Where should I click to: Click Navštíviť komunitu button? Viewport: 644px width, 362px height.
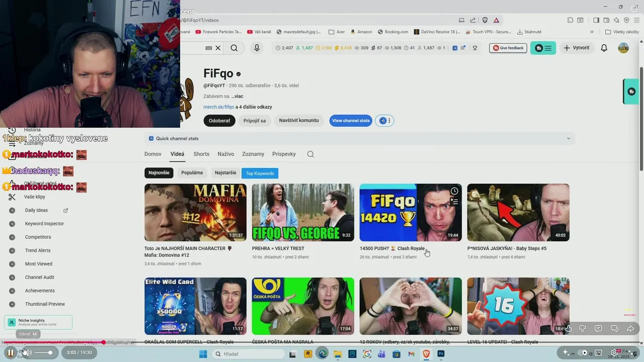coord(299,121)
